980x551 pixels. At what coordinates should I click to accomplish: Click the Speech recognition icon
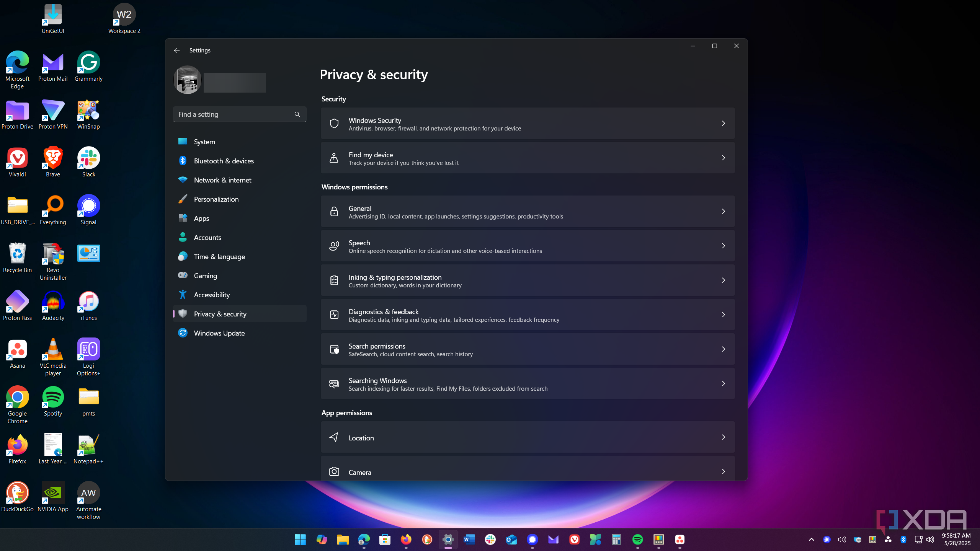click(x=334, y=246)
